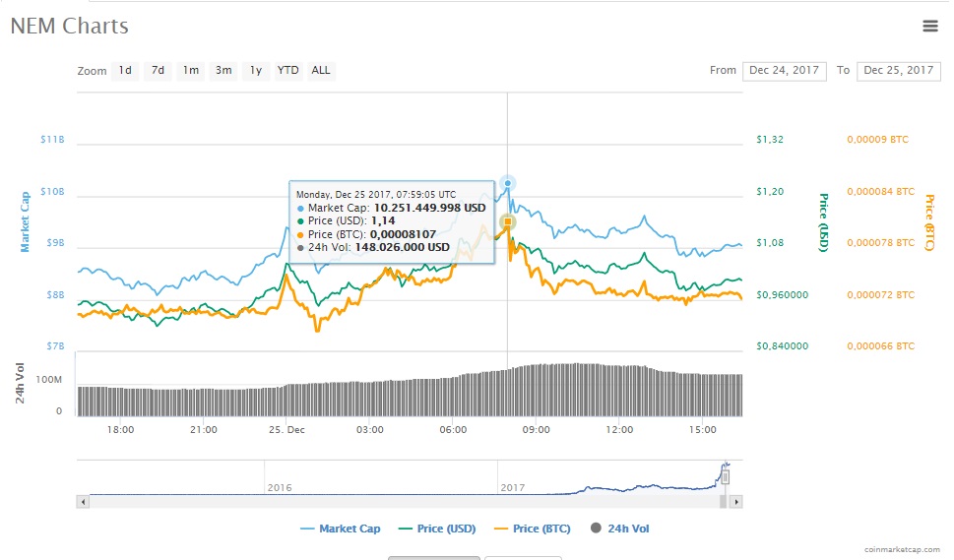This screenshot has height=560, width=954.
Task: Set zoom range to 3m
Action: click(x=223, y=71)
